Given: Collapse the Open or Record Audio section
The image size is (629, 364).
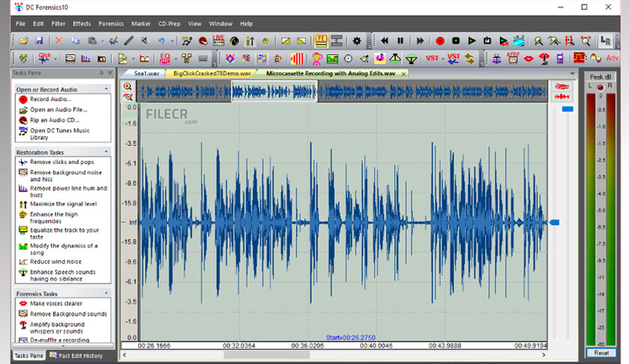Looking at the screenshot, I should coord(106,89).
